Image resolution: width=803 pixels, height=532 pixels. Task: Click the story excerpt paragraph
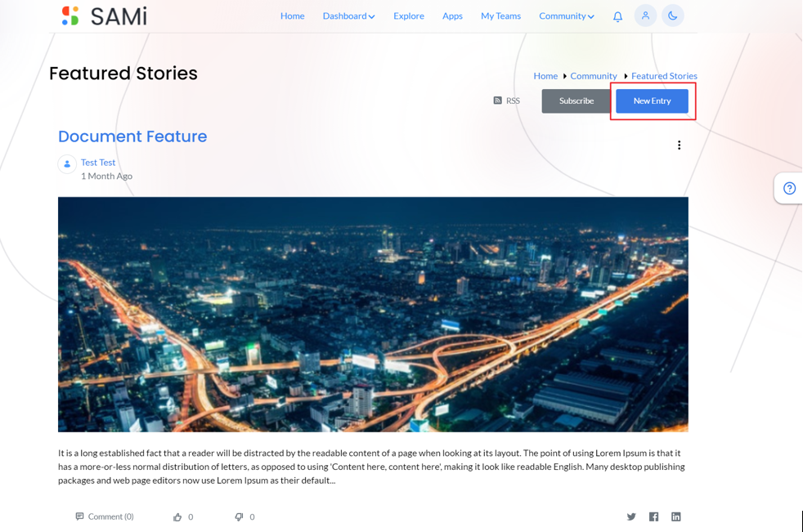pos(371,467)
